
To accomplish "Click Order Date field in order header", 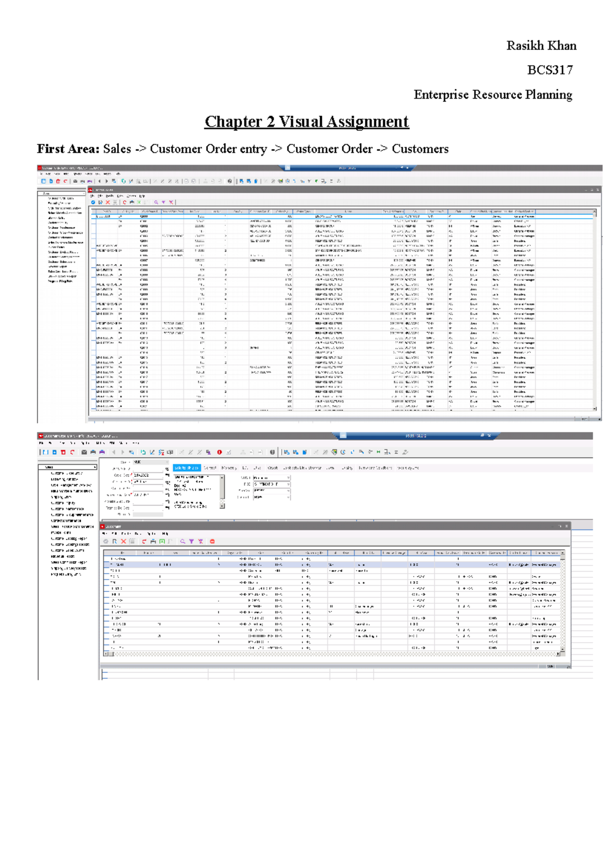I will click(148, 475).
